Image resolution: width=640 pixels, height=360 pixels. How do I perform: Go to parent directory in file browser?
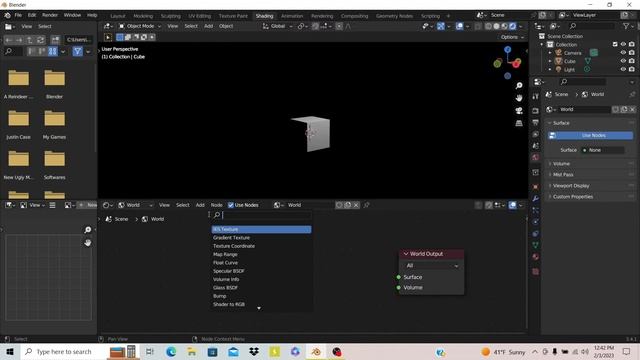pos(30,40)
